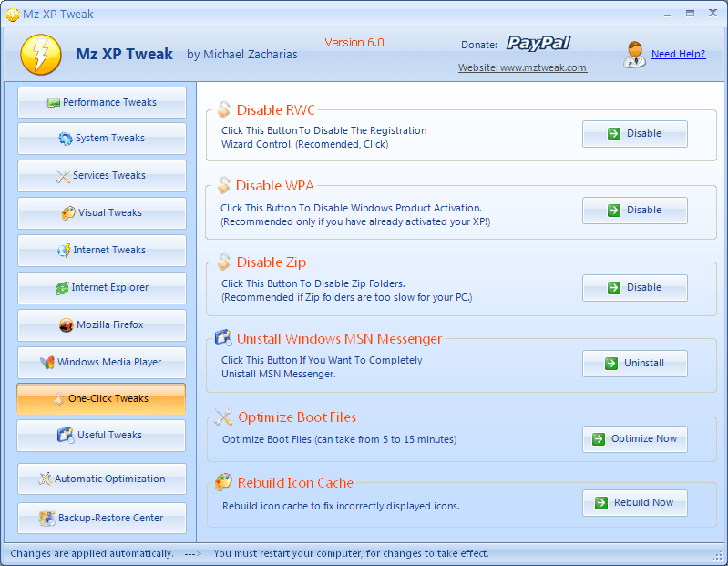Open the Performance Tweaks section

coord(102,103)
